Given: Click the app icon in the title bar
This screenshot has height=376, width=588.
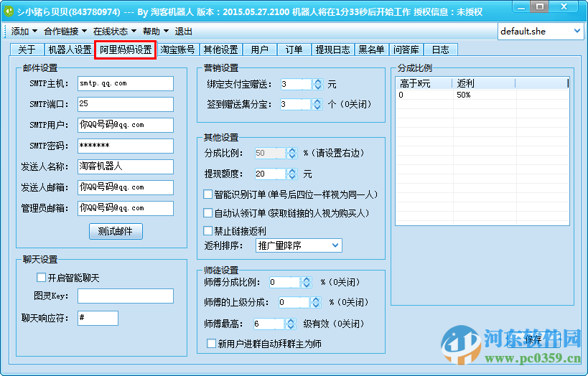Looking at the screenshot, I should pyautogui.click(x=8, y=11).
